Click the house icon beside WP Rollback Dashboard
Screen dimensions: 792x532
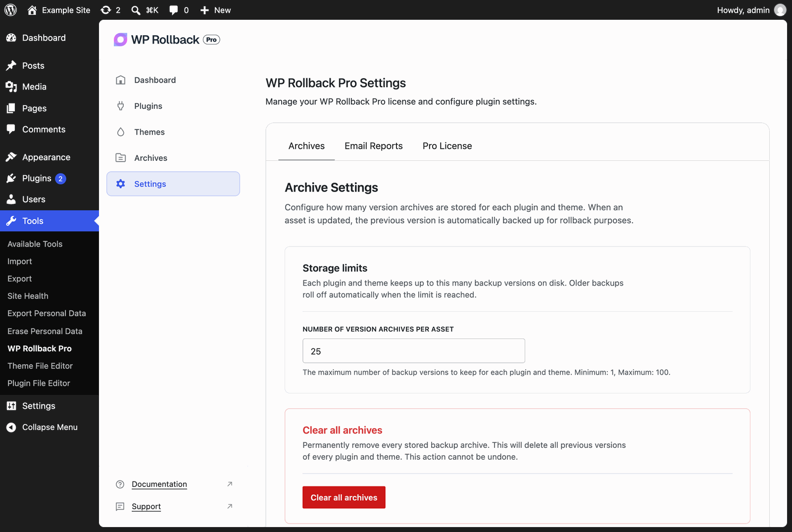(120, 80)
